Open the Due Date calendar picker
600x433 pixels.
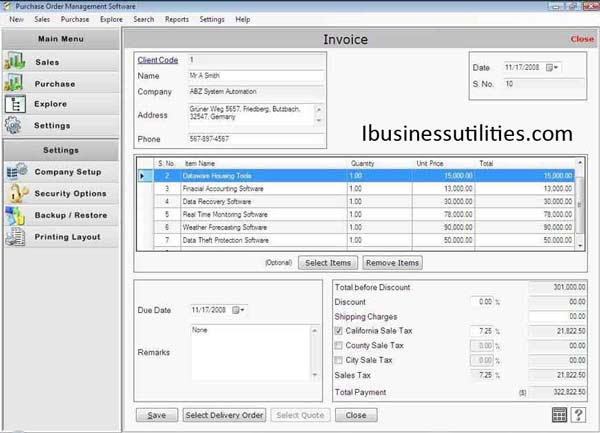pos(238,310)
